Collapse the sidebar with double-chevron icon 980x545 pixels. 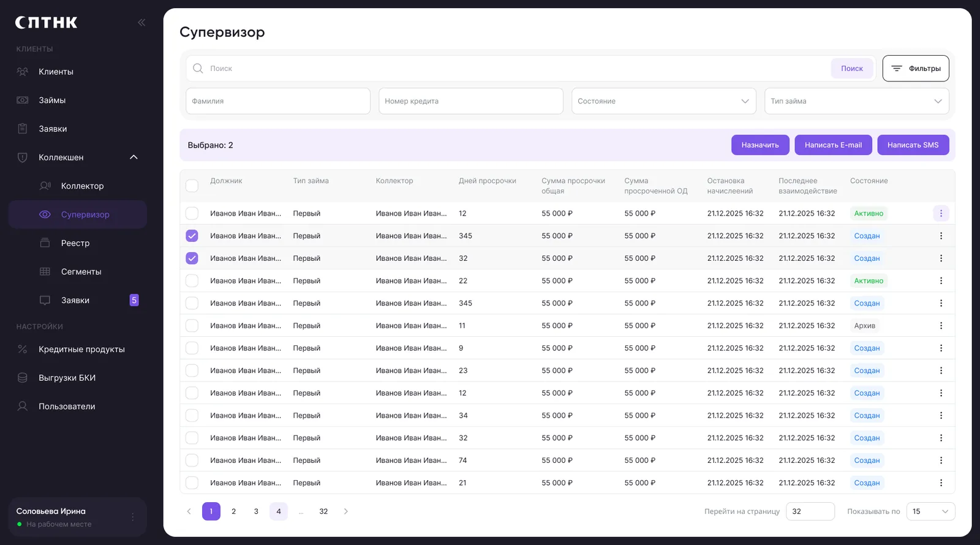point(141,23)
